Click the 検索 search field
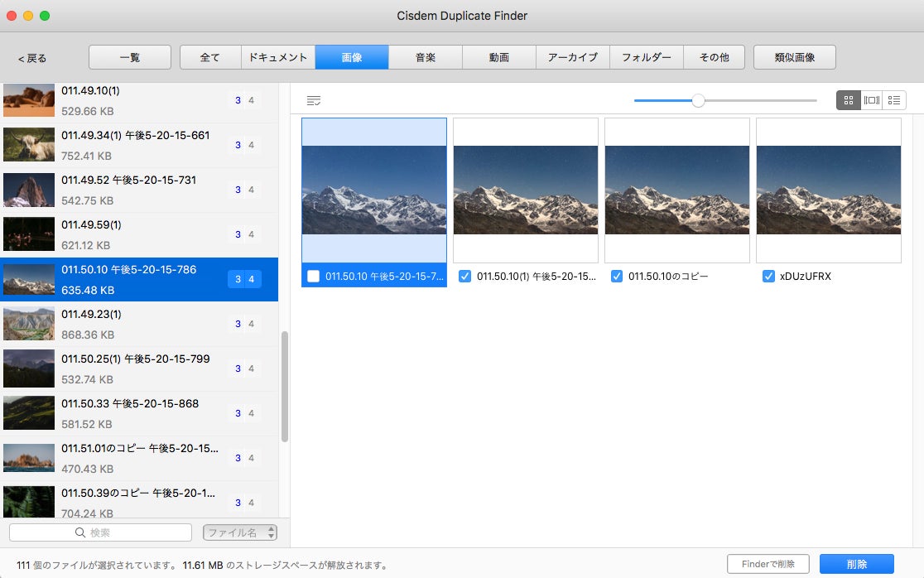This screenshot has height=578, width=924. pyautogui.click(x=101, y=532)
